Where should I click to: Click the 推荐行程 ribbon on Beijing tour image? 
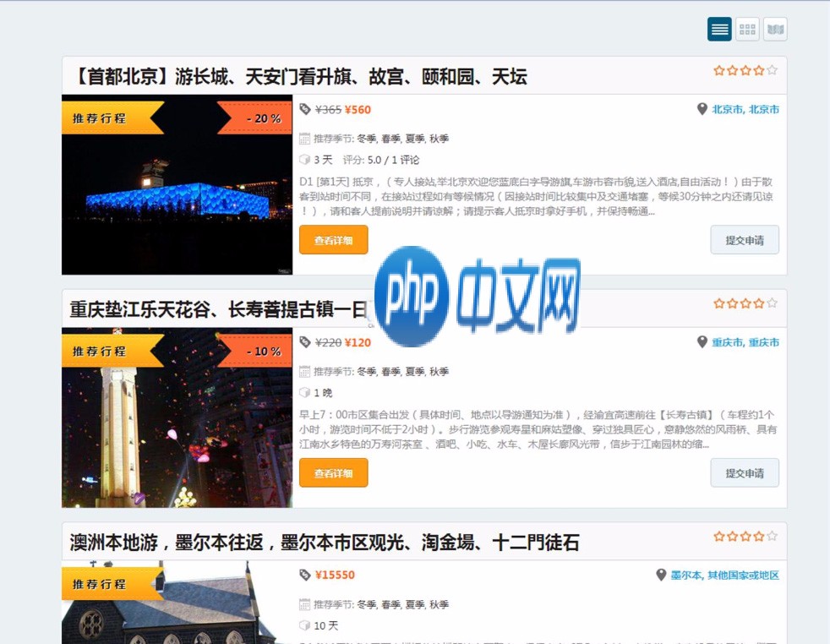(x=112, y=118)
